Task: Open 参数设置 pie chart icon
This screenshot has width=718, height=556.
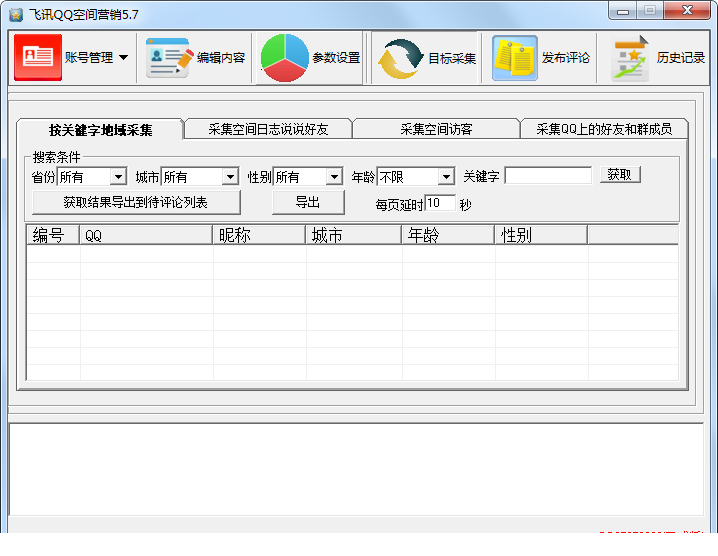Action: pos(284,58)
